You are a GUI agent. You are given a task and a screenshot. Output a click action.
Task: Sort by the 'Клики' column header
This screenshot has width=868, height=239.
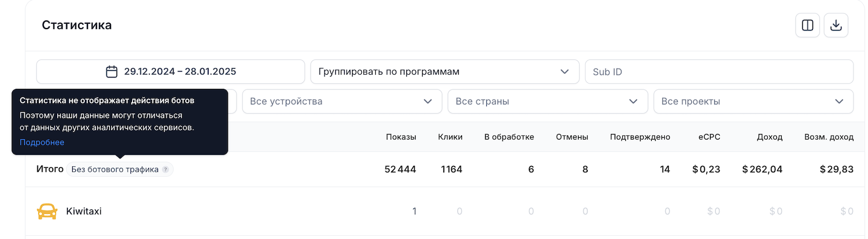[450, 137]
